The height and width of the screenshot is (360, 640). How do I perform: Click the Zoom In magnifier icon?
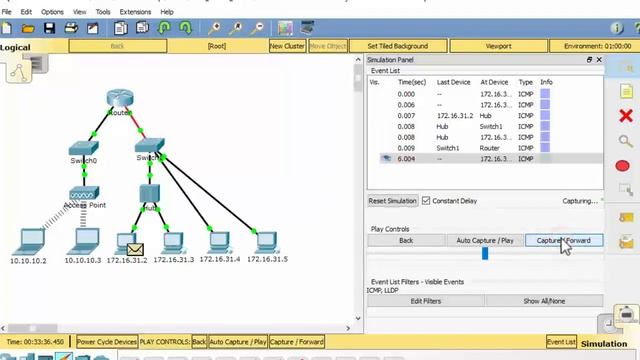coord(214,28)
